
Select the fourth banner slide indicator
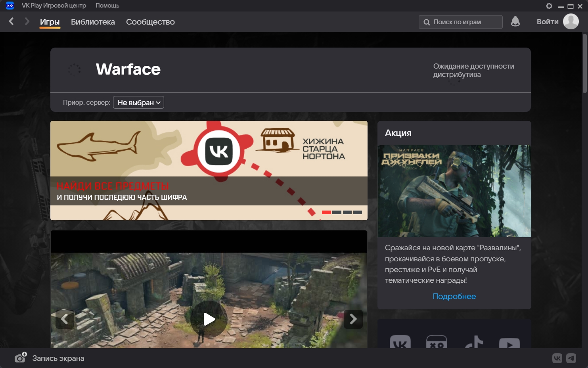(x=358, y=212)
